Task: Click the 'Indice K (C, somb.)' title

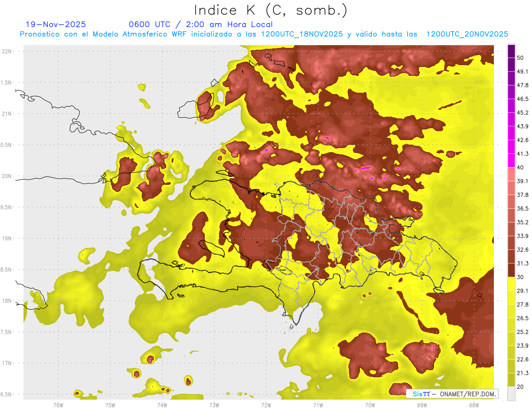Action: point(270,11)
